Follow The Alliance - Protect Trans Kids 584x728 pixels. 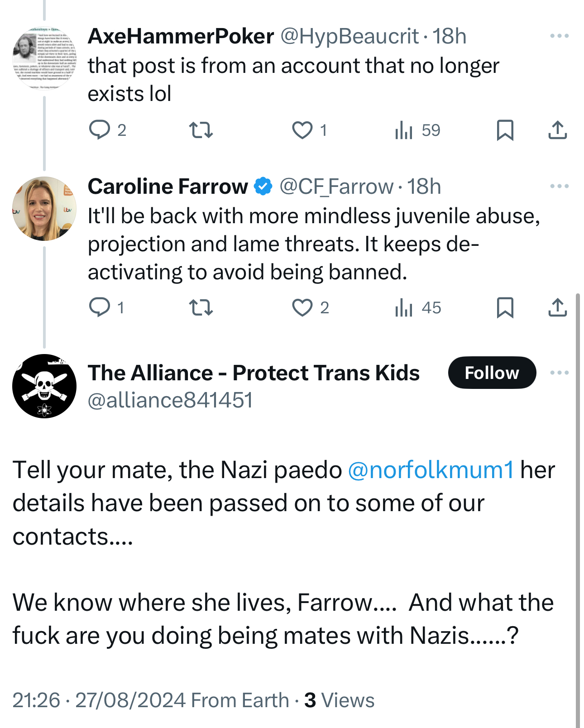(x=492, y=373)
